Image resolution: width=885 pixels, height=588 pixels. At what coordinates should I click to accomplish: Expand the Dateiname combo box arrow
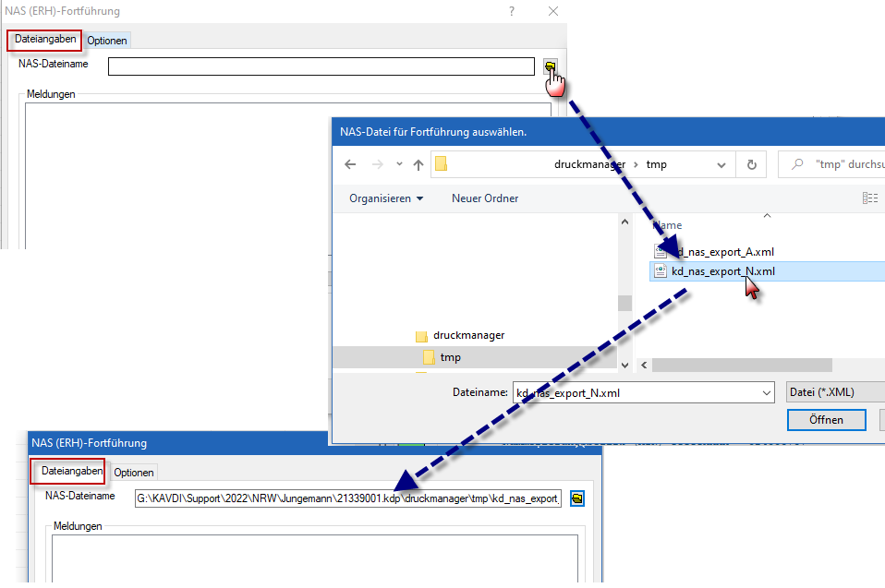tap(766, 392)
